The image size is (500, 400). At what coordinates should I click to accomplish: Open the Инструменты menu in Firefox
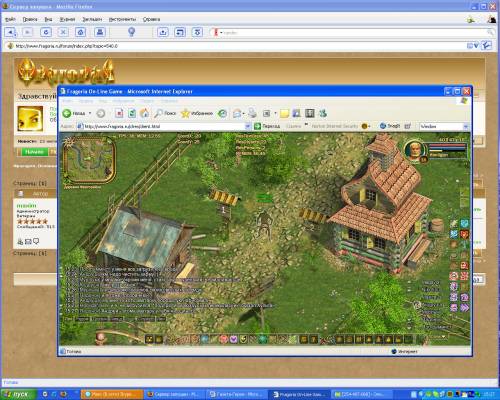click(x=122, y=19)
